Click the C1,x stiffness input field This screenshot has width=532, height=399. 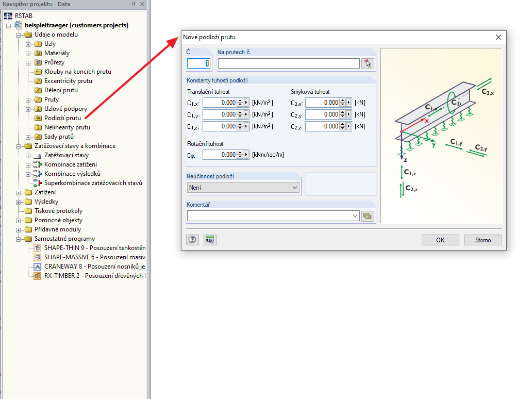220,103
